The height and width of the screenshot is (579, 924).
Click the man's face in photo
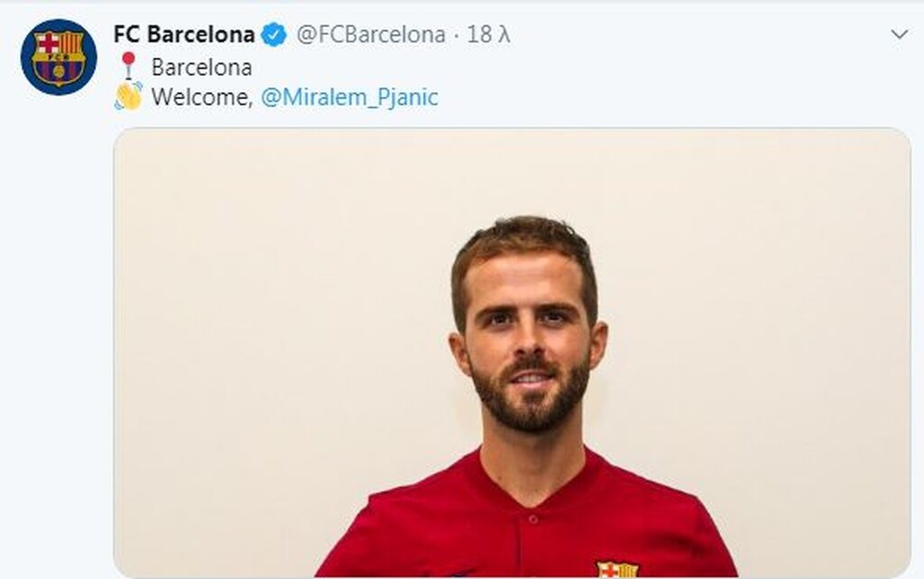coord(529,342)
